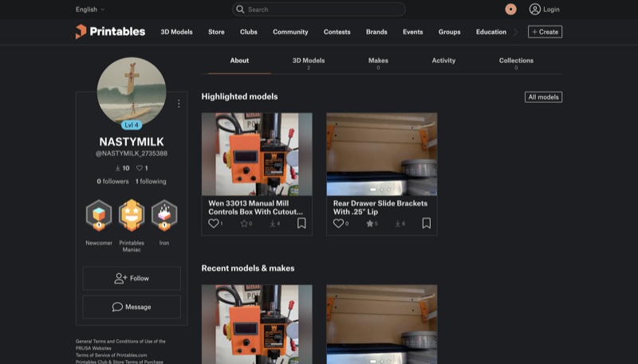Open the Rear Drawer Slide Brackets thumbnail
Viewport: 638px width, 364px height.
point(381,154)
